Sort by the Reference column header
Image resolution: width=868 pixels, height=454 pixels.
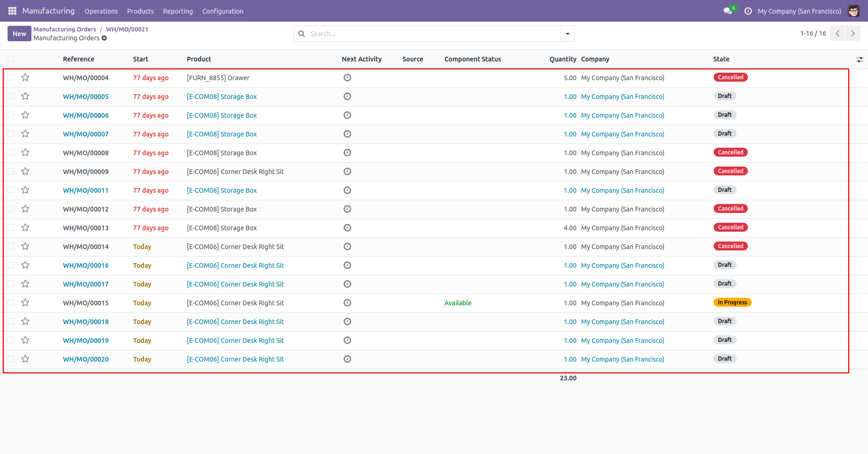[78, 59]
